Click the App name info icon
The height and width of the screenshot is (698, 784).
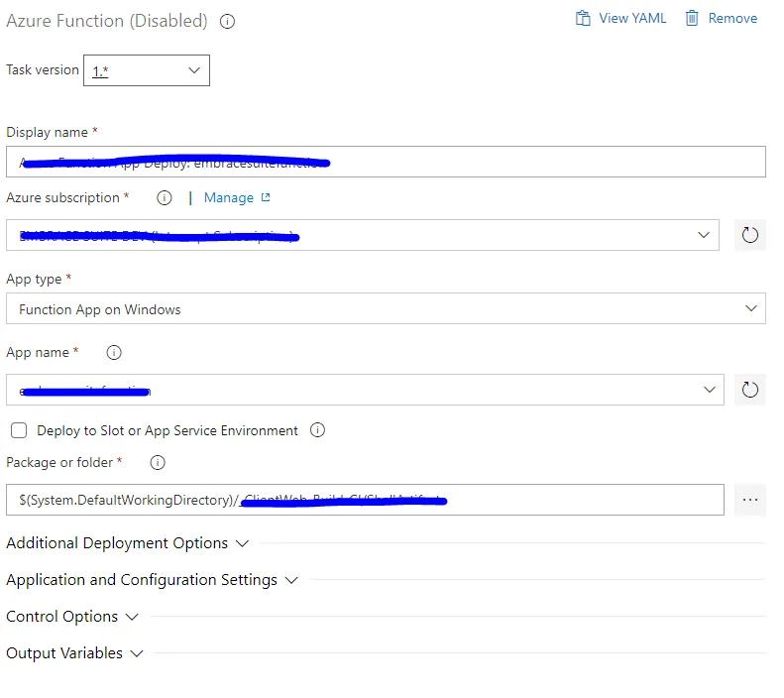tap(114, 353)
